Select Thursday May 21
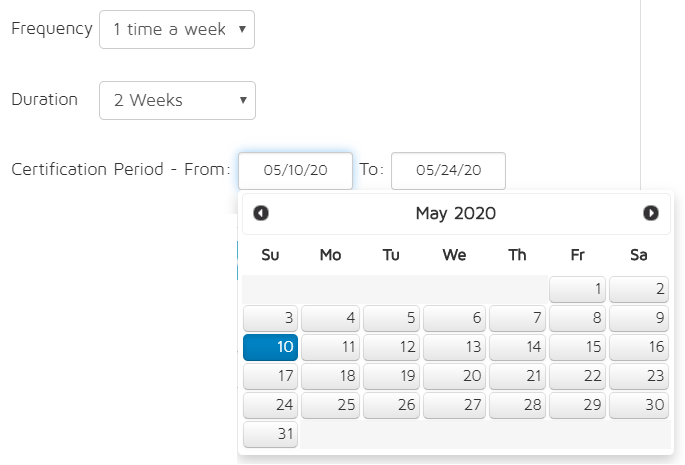The width and height of the screenshot is (685, 465). tap(517, 377)
